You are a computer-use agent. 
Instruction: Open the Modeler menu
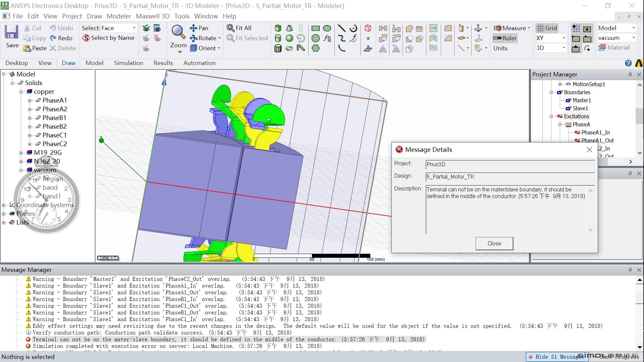119,16
